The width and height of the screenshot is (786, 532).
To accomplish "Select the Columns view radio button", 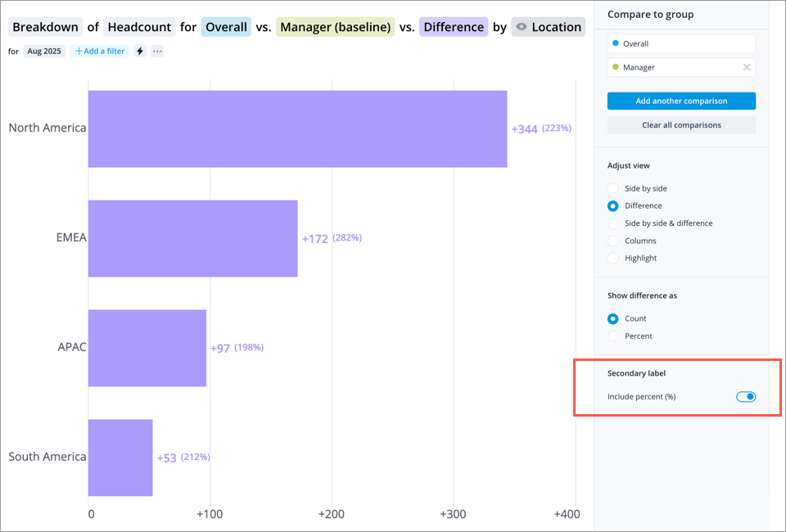I will coord(613,241).
